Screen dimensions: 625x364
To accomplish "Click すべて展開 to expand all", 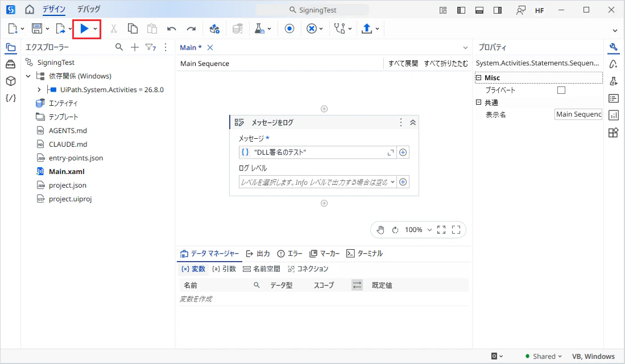I will [x=403, y=63].
